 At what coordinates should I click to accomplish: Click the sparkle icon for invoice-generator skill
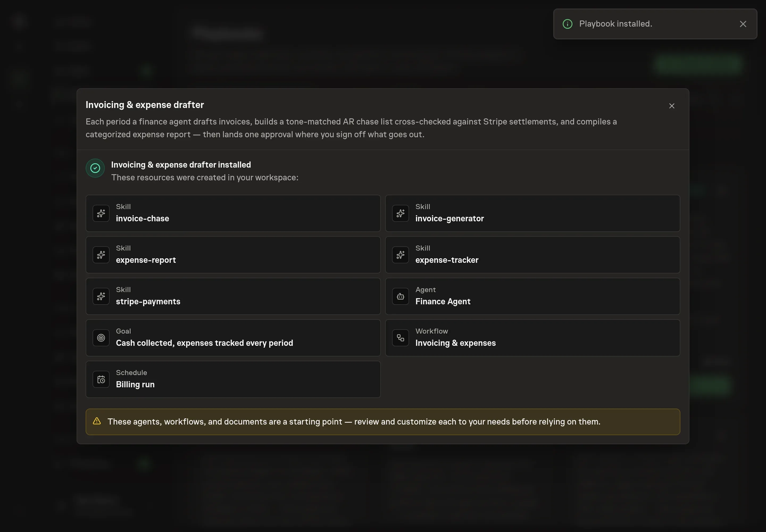[400, 213]
